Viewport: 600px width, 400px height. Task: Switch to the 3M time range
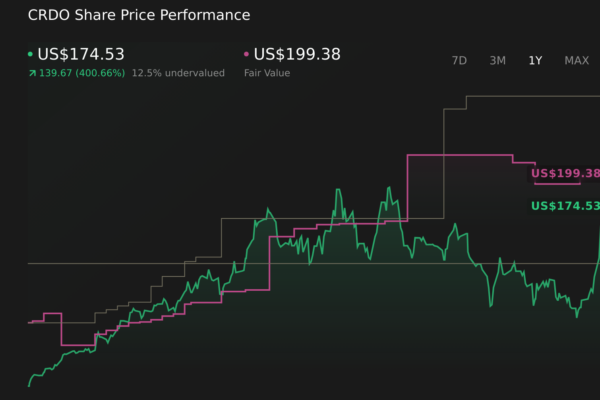[x=497, y=60]
